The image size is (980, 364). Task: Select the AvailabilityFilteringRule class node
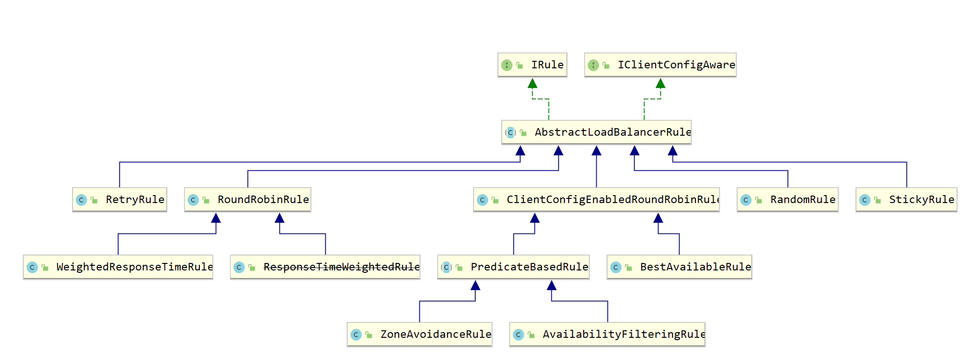coord(607,335)
